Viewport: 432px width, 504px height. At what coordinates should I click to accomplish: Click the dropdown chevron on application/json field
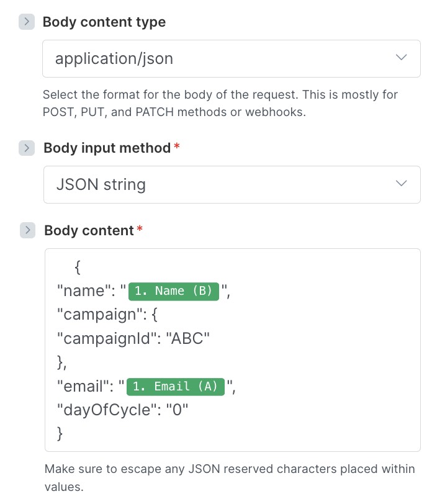tap(401, 58)
